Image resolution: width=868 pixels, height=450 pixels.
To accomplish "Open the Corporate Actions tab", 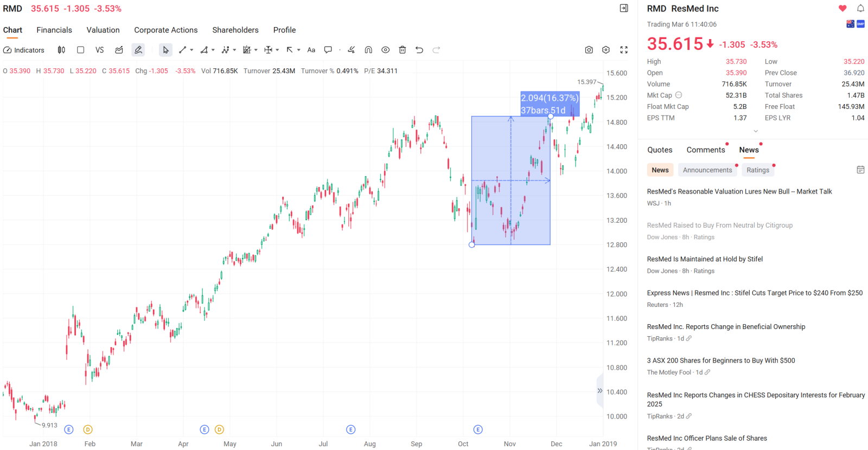I will point(166,30).
